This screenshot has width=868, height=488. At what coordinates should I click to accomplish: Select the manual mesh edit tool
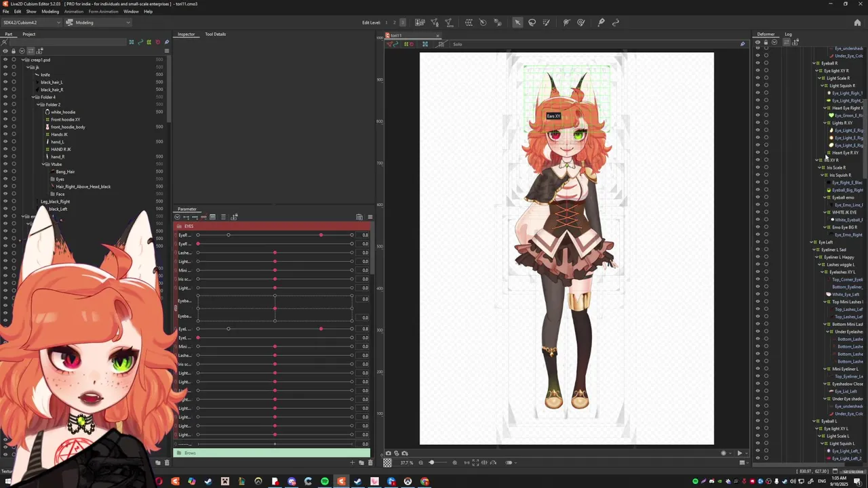[x=435, y=22]
